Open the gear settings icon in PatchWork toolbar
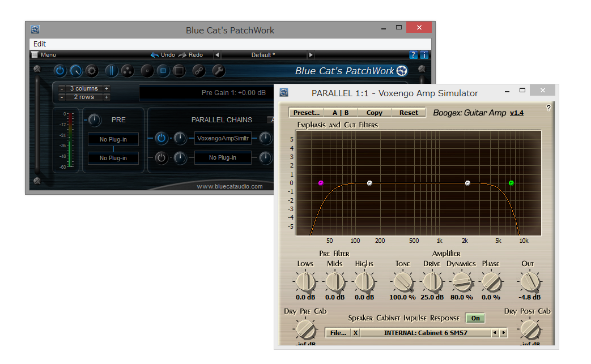The height and width of the screenshot is (364, 591). (x=92, y=71)
